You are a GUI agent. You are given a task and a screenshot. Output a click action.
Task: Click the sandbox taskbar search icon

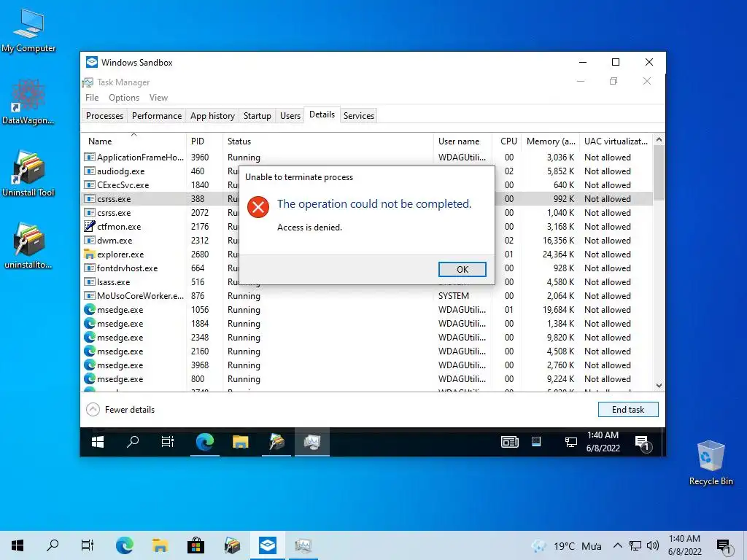tap(133, 442)
